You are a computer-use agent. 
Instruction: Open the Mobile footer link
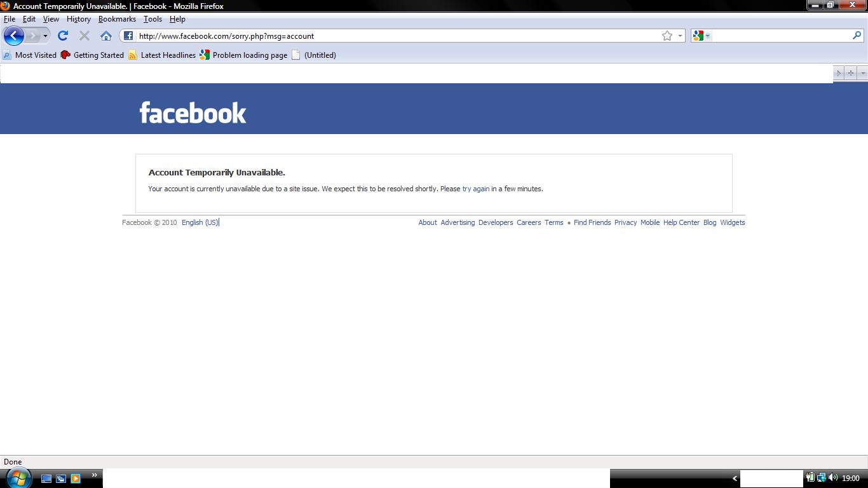[650, 222]
